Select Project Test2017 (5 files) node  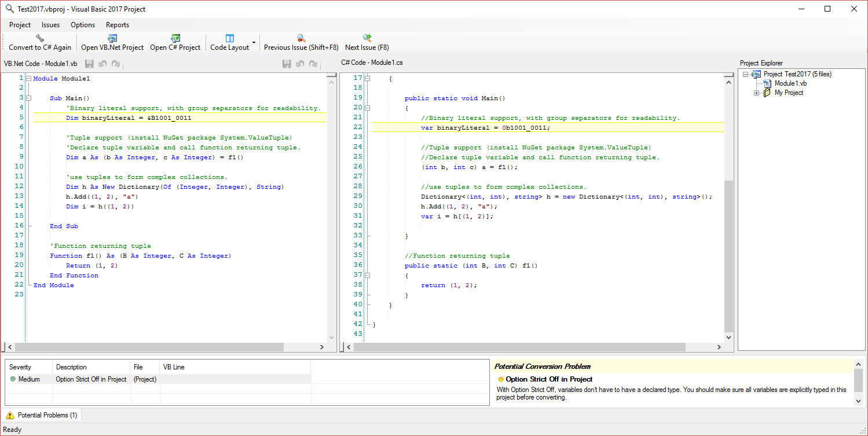pyautogui.click(x=797, y=74)
